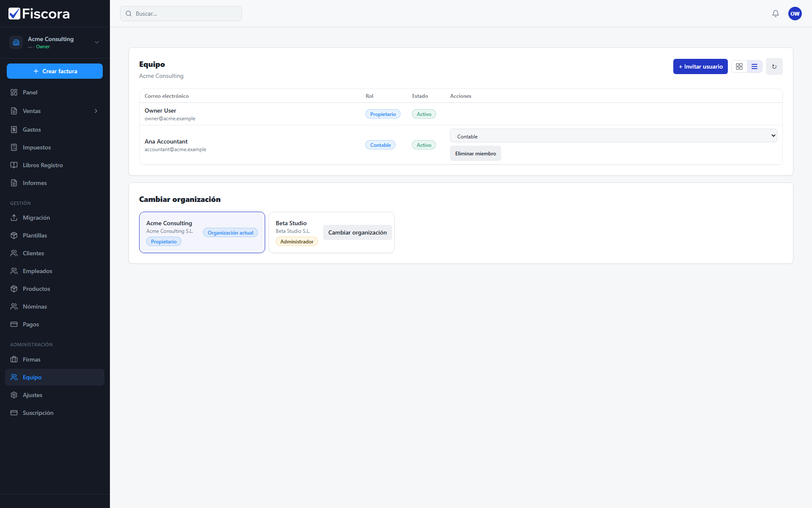
Task: Switch to list view
Action: click(x=754, y=66)
